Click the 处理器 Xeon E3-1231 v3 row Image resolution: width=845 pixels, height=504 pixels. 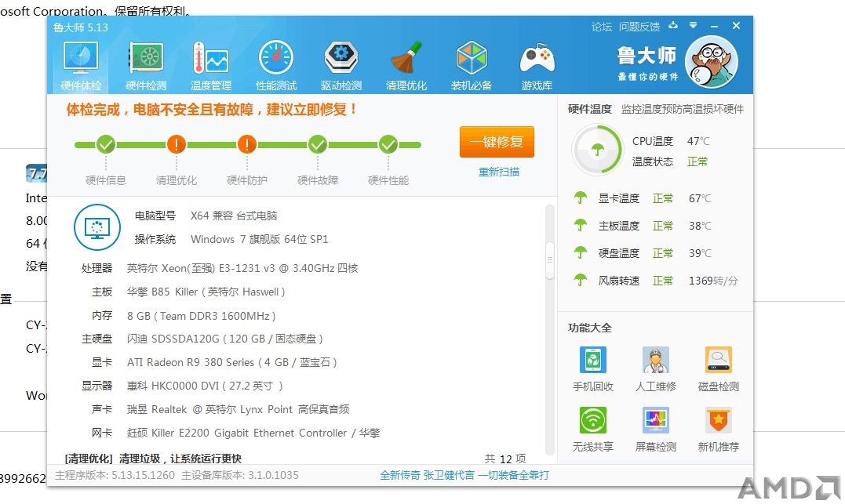pyautogui.click(x=220, y=268)
